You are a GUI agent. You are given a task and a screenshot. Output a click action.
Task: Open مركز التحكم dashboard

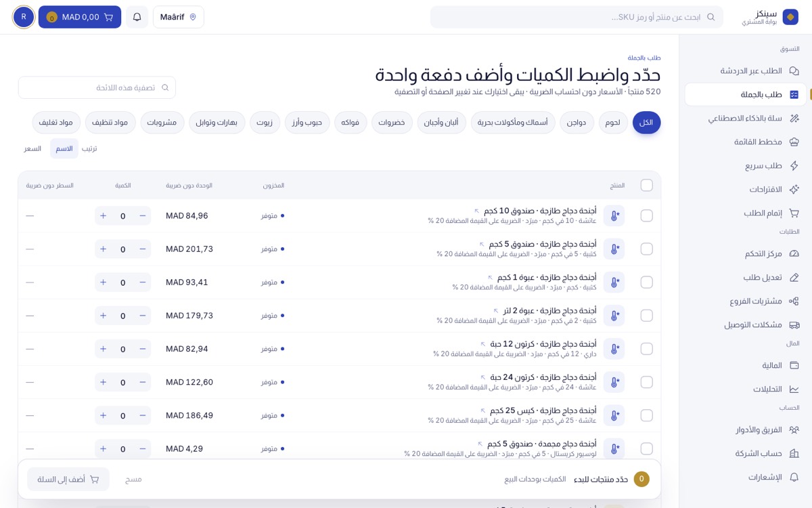[x=747, y=254]
